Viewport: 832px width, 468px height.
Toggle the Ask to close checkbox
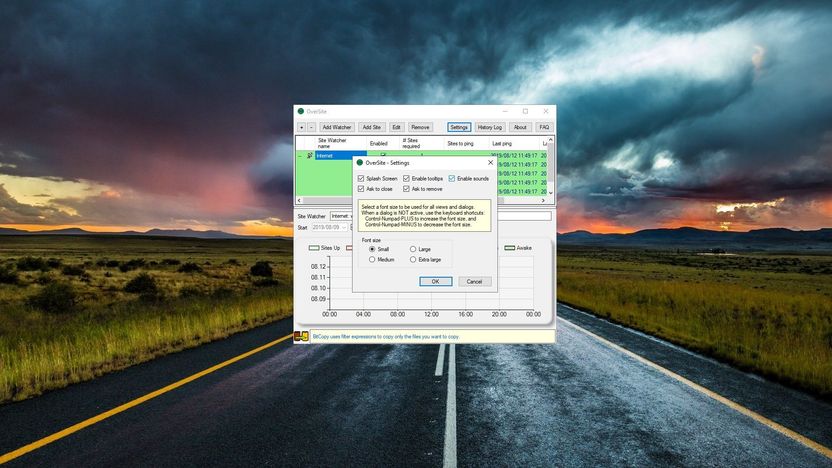(361, 189)
